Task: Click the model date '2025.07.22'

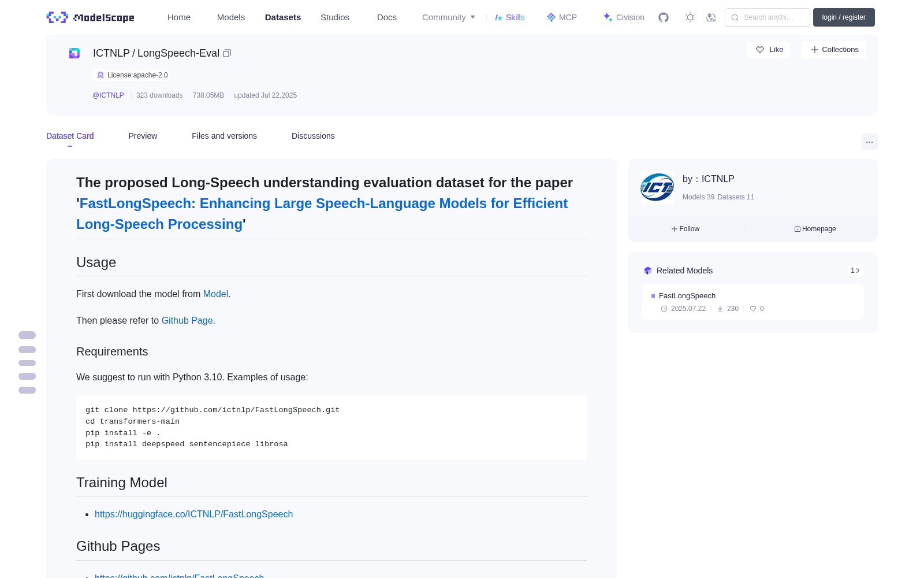Action: (x=688, y=309)
